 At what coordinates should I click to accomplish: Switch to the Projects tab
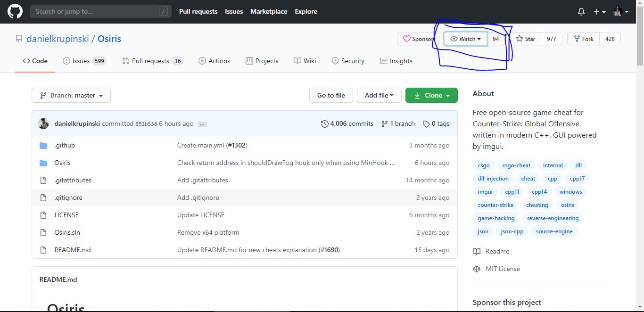click(262, 61)
